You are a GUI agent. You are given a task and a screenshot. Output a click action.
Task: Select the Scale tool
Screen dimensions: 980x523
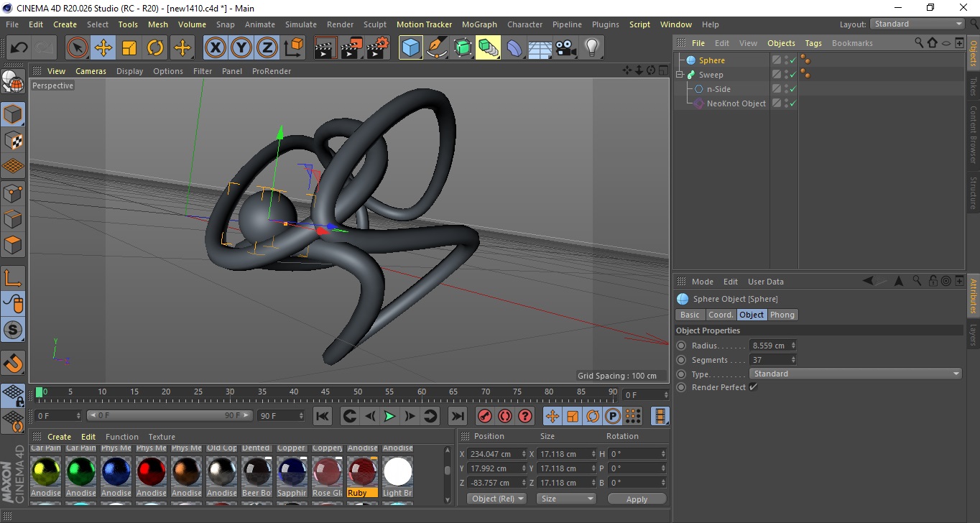[129, 48]
